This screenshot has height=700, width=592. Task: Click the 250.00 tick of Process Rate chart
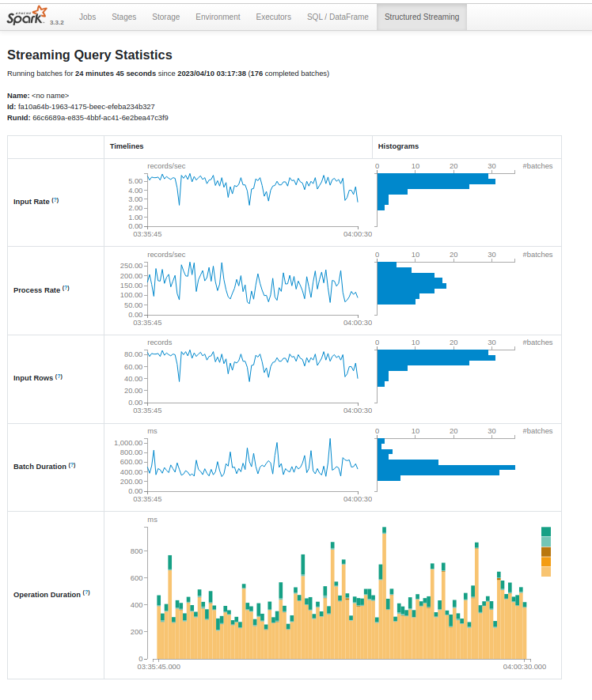[131, 266]
